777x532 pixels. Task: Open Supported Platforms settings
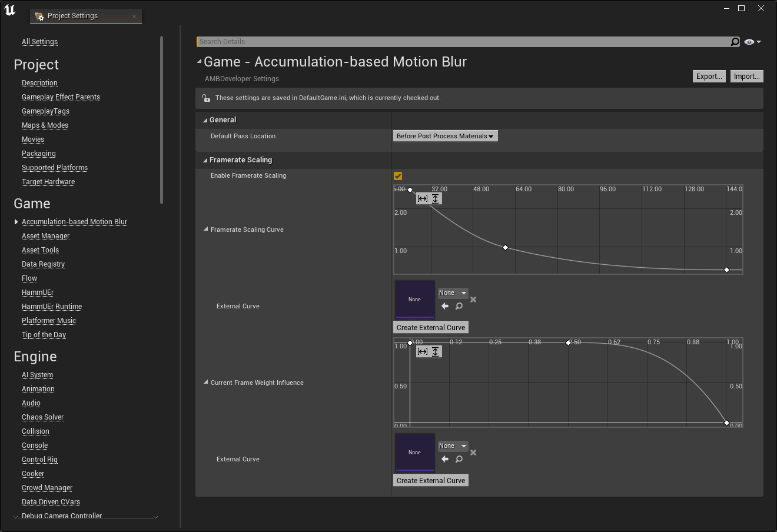click(x=55, y=168)
